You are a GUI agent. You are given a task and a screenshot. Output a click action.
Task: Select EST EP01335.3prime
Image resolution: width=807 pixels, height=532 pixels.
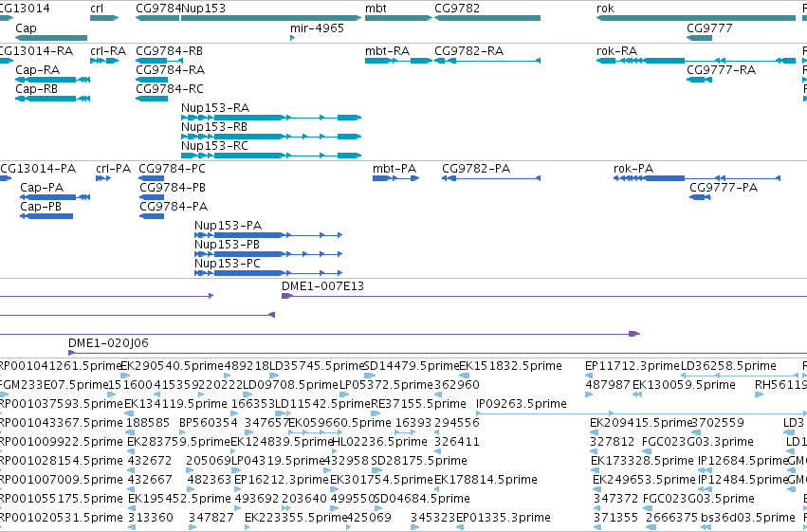click(x=504, y=518)
